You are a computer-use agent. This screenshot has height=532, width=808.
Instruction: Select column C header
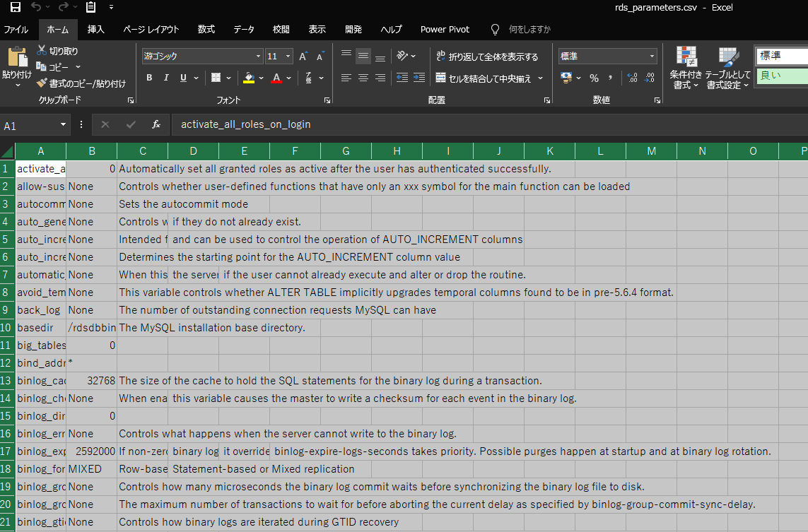(x=143, y=151)
